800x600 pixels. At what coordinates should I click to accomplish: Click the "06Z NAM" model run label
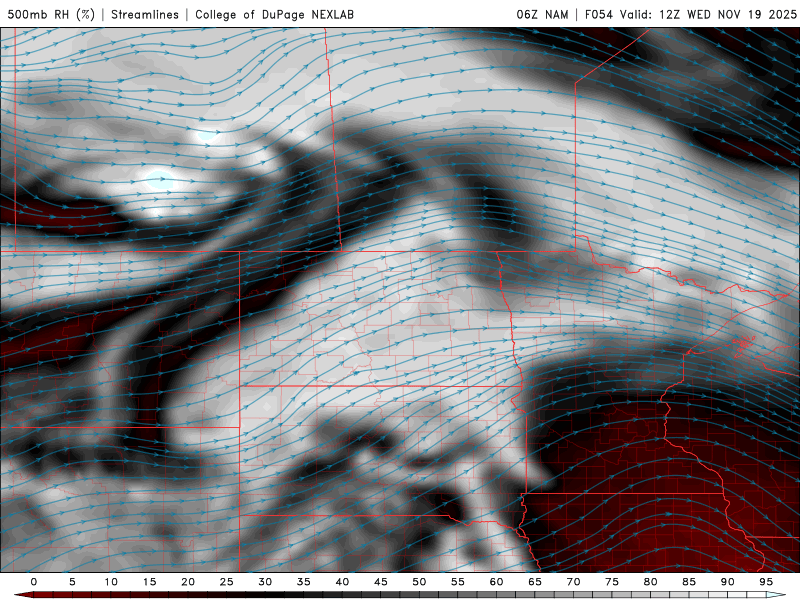tap(542, 14)
